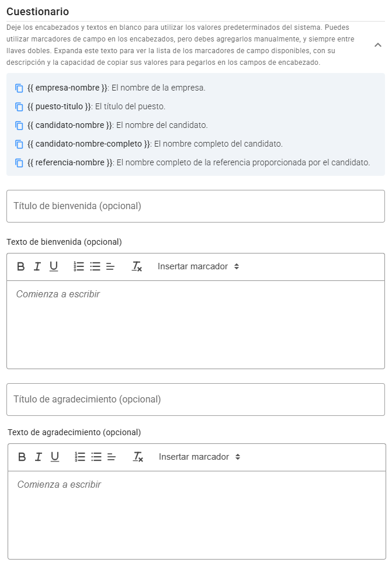
Task: Collapse the field marker instructions panel
Action: (379, 44)
